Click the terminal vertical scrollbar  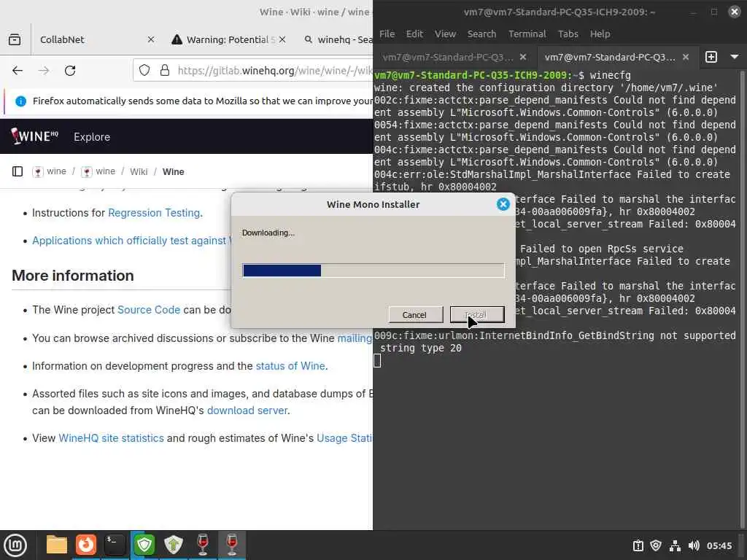pos(743,299)
